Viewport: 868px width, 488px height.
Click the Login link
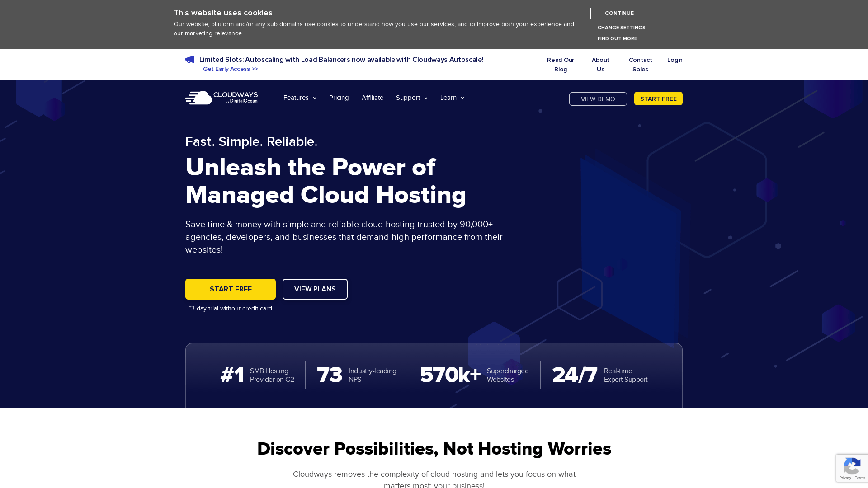675,60
